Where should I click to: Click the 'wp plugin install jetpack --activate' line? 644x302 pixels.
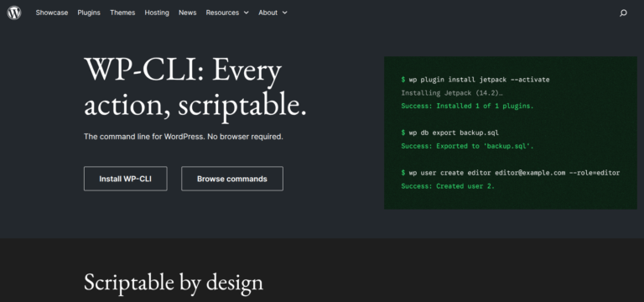pyautogui.click(x=475, y=80)
